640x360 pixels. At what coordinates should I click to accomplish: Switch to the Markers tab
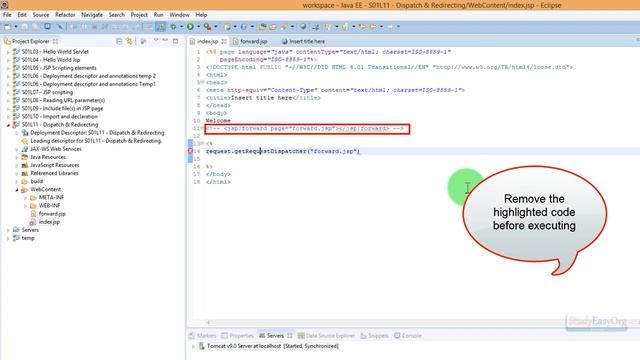[x=202, y=336]
